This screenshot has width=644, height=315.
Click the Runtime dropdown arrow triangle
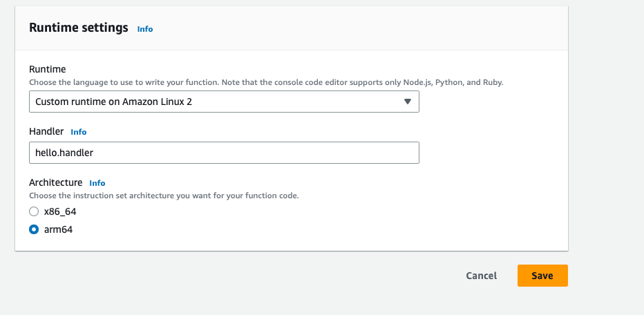point(408,102)
